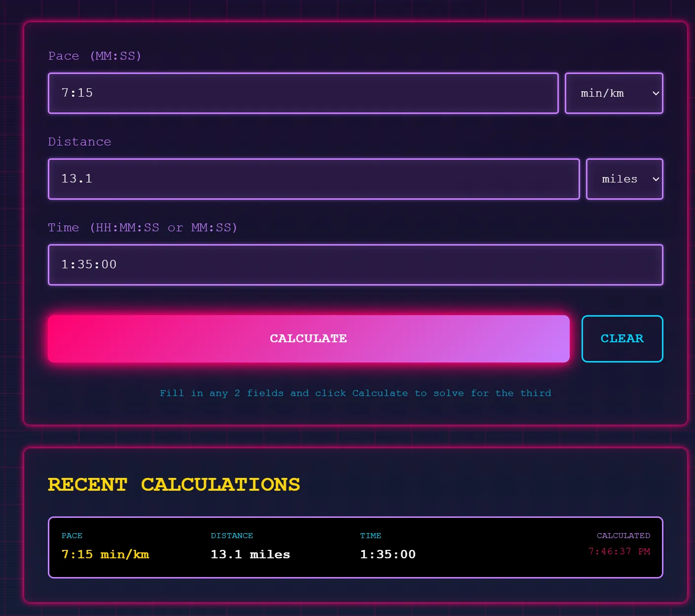Open the distance unit selector showing miles
Image resolution: width=695 pixels, height=616 pixels.
click(x=624, y=179)
